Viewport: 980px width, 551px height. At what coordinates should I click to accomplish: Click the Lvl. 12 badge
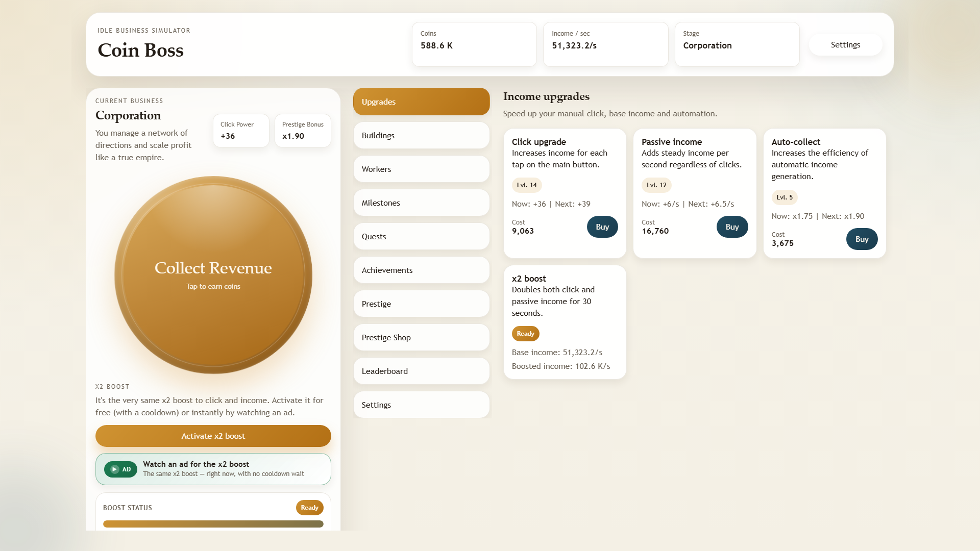(x=656, y=185)
